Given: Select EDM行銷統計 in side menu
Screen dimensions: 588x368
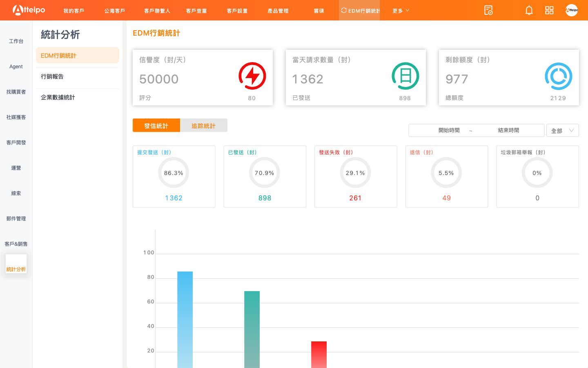Looking at the screenshot, I should [x=78, y=55].
